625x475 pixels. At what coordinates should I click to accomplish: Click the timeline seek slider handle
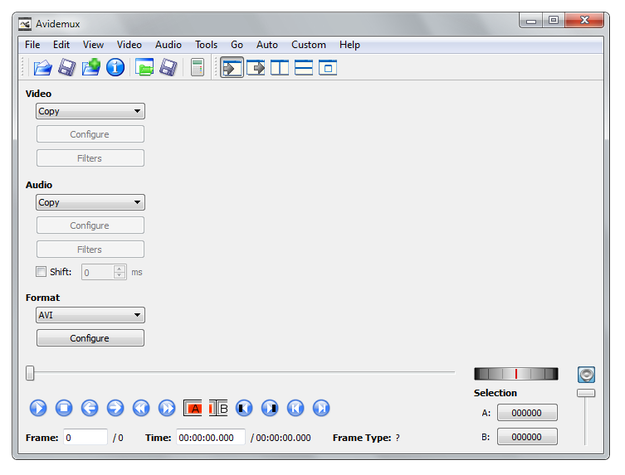coord(30,373)
